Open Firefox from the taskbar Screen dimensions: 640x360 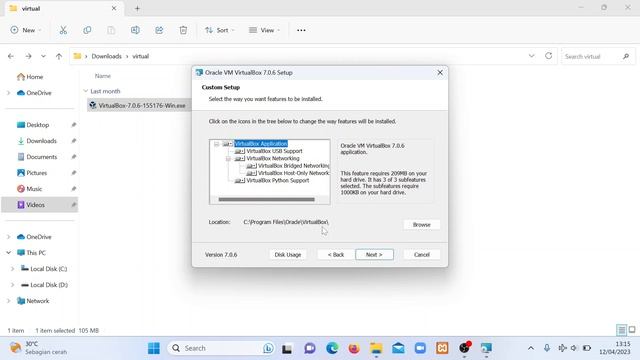pyautogui.click(x=354, y=348)
